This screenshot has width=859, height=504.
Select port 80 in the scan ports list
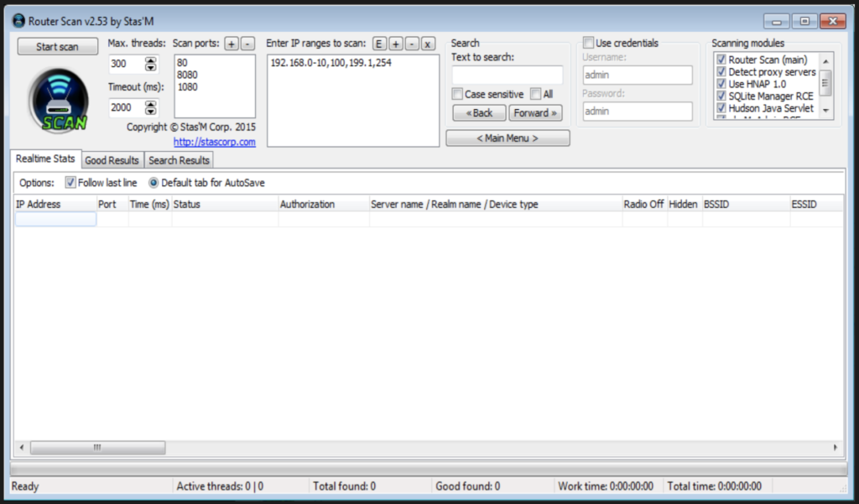tap(182, 63)
